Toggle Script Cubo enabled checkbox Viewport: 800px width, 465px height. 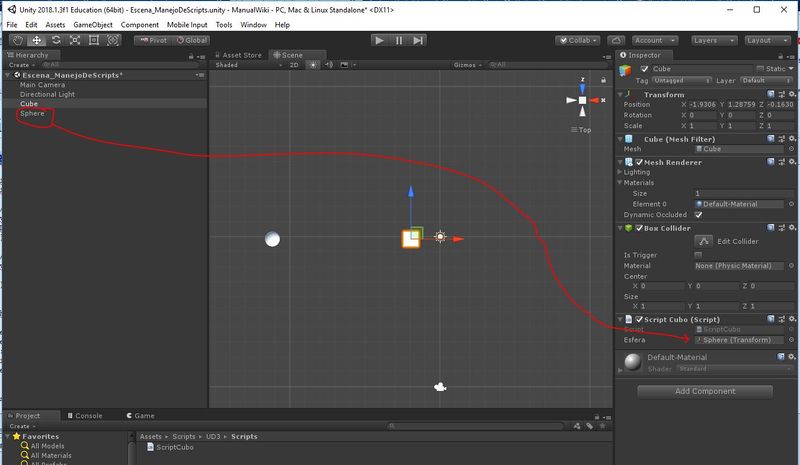coord(639,320)
